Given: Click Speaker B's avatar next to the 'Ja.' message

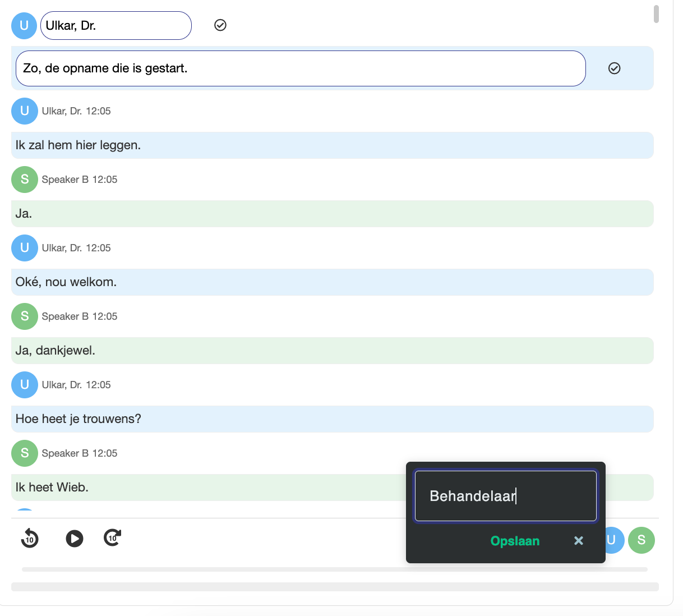Looking at the screenshot, I should coord(24,180).
